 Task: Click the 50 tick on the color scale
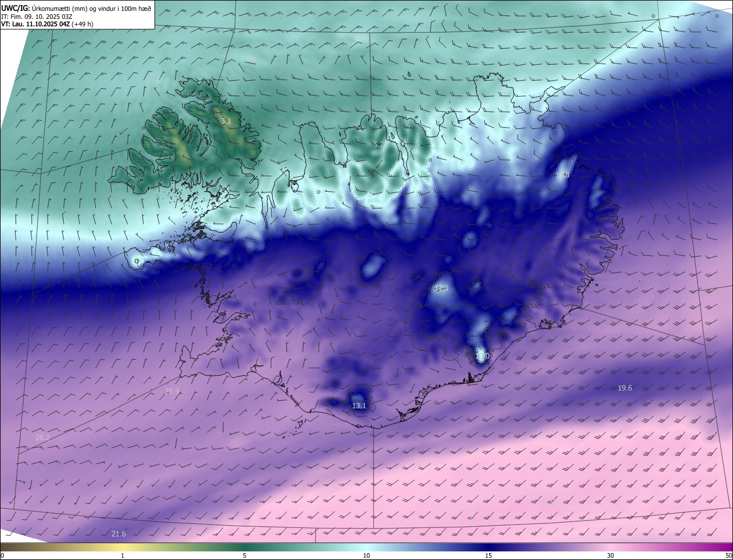point(728,555)
